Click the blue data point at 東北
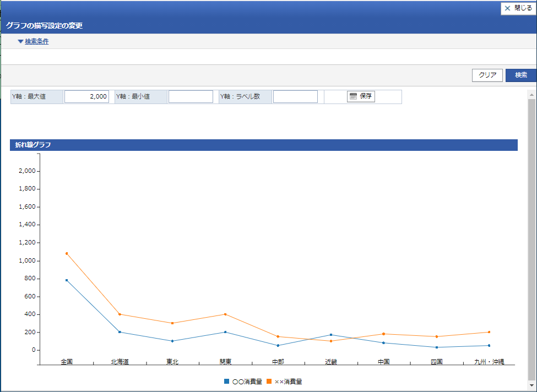Image resolution: width=537 pixels, height=392 pixels. click(x=172, y=341)
